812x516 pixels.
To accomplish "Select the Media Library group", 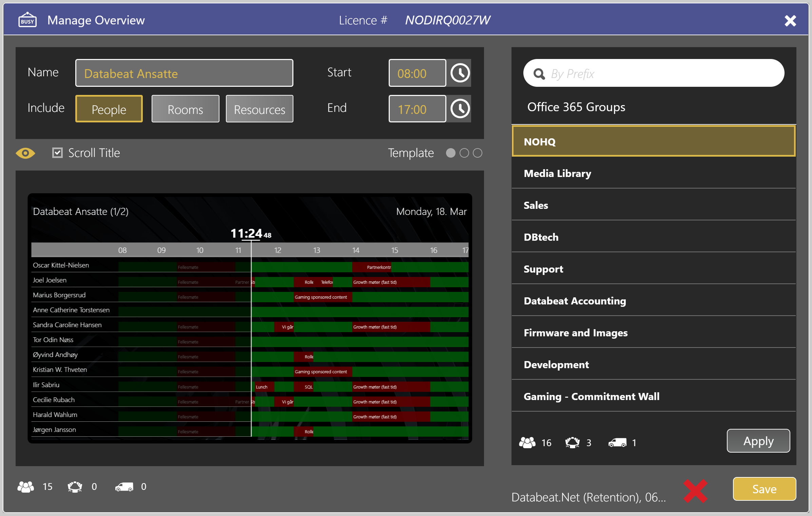I will pyautogui.click(x=654, y=173).
